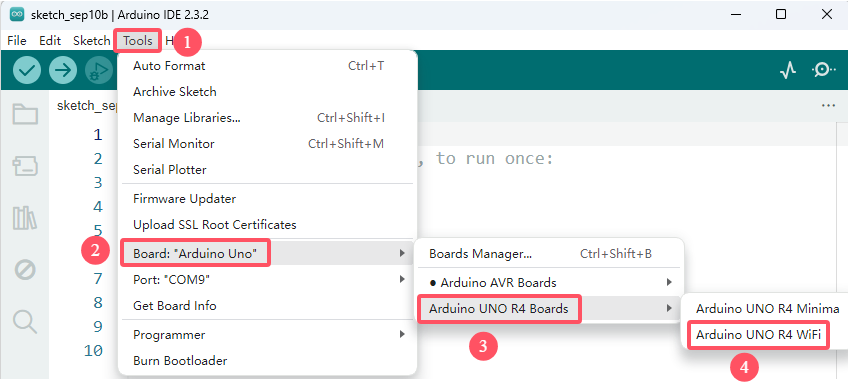Open the Edit menu
This screenshot has width=848, height=382.
[x=50, y=41]
